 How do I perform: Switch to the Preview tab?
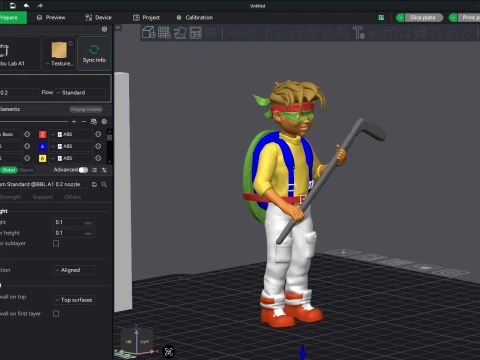tap(51, 18)
